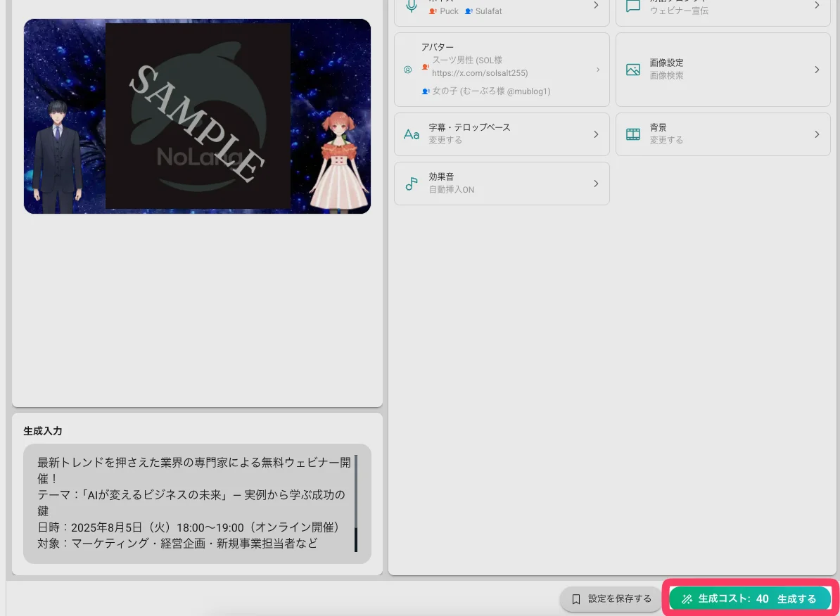This screenshot has height=616, width=840.
Task: Click the image settings picture icon
Action: (633, 70)
